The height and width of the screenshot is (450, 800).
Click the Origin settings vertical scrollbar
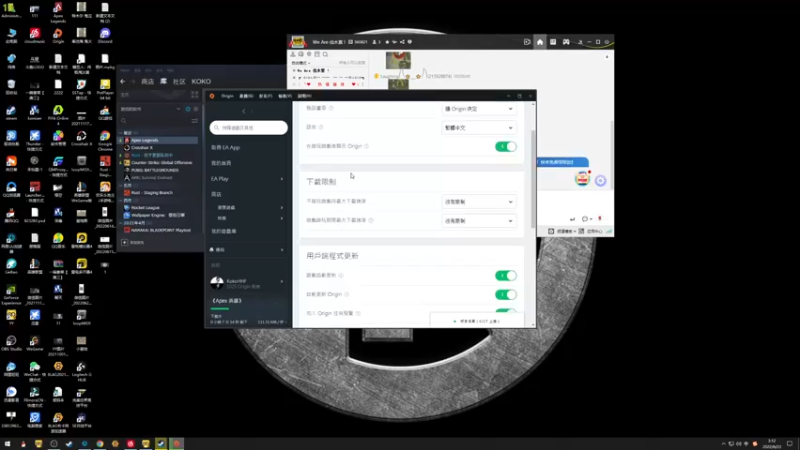tap(534, 179)
